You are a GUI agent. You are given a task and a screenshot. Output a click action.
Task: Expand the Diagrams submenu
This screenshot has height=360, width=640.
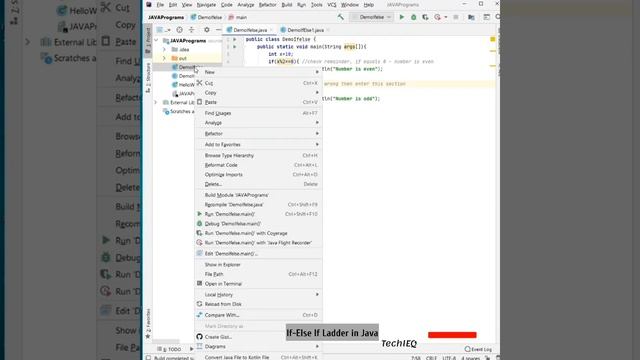pos(258,347)
